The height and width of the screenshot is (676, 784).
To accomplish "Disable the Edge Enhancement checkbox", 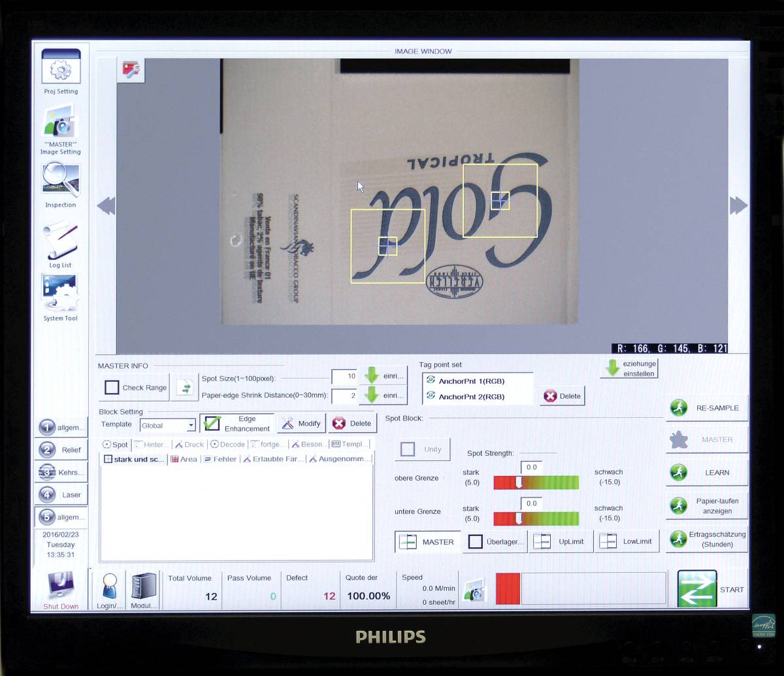I will (212, 424).
